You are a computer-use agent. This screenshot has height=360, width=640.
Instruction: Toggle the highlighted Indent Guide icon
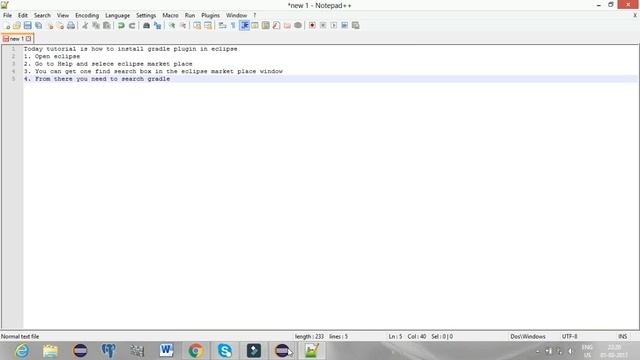pos(244,26)
